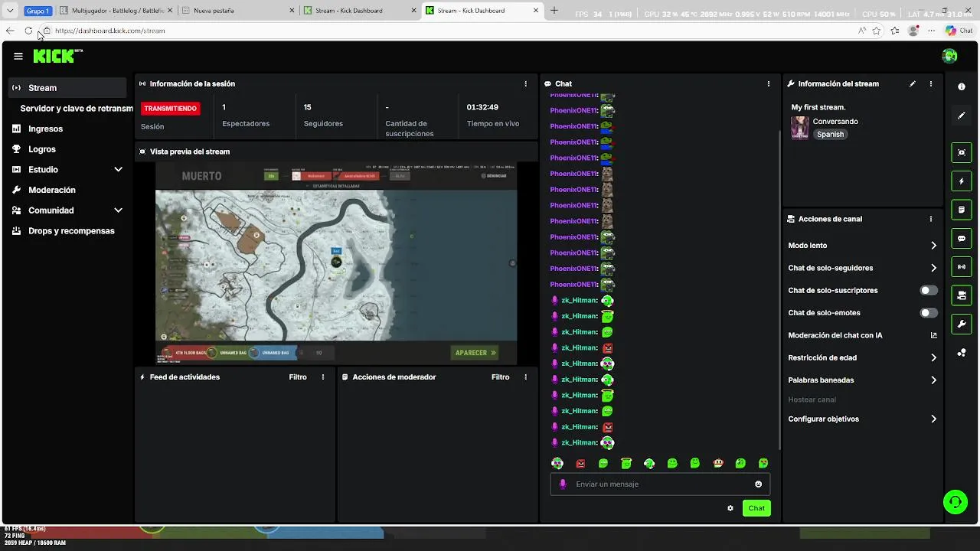Viewport: 980px width, 551px height.
Task: Click the chat scrollbar
Action: [779, 289]
